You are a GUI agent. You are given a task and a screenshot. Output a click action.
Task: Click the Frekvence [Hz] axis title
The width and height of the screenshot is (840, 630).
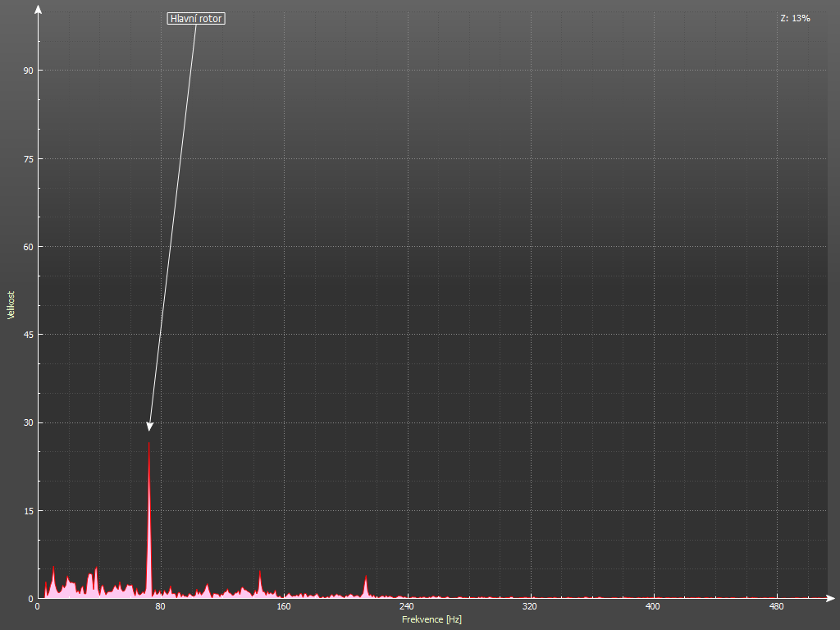coord(431,619)
